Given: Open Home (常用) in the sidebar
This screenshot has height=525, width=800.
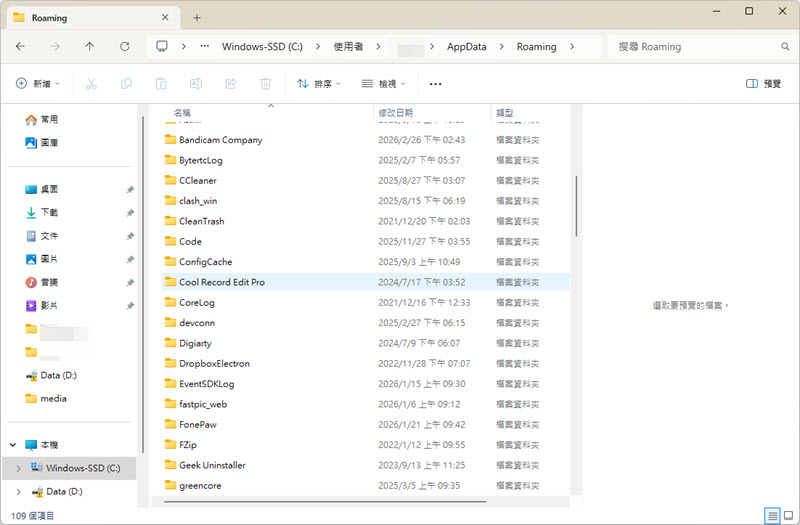Looking at the screenshot, I should pyautogui.click(x=42, y=119).
